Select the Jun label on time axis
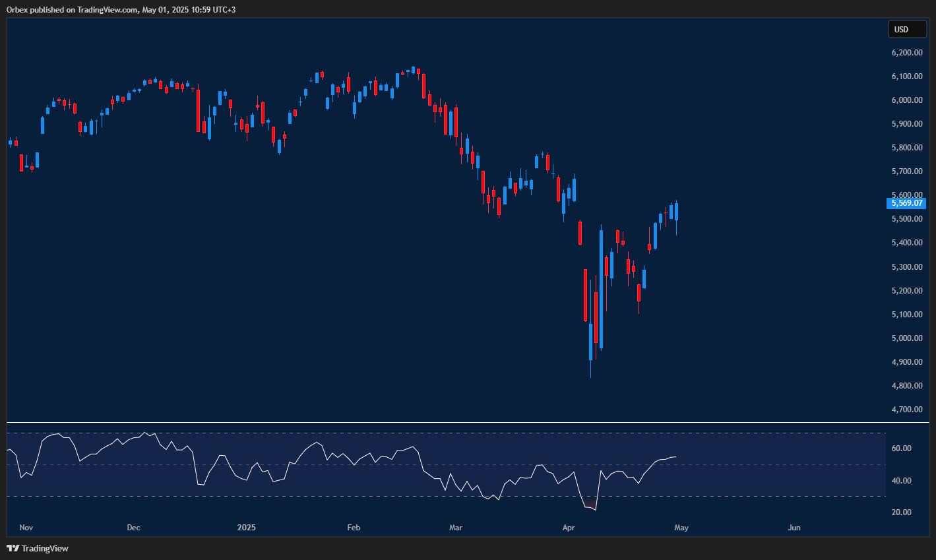Screen dimensions: 936x560 [794, 528]
